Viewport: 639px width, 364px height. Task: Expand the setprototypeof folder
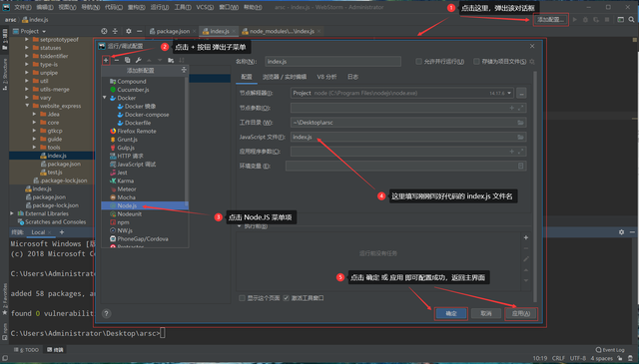(x=27, y=40)
